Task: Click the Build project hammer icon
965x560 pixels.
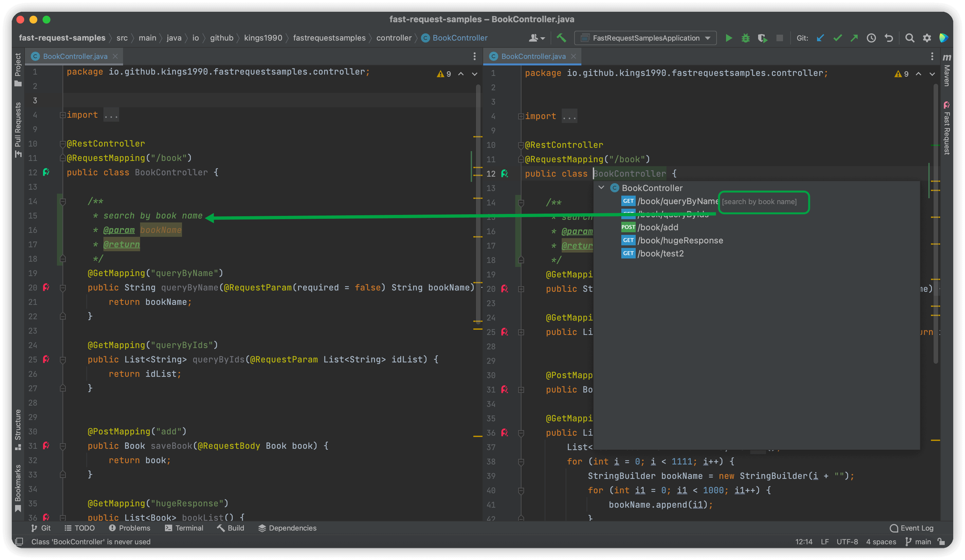Action: pyautogui.click(x=561, y=38)
